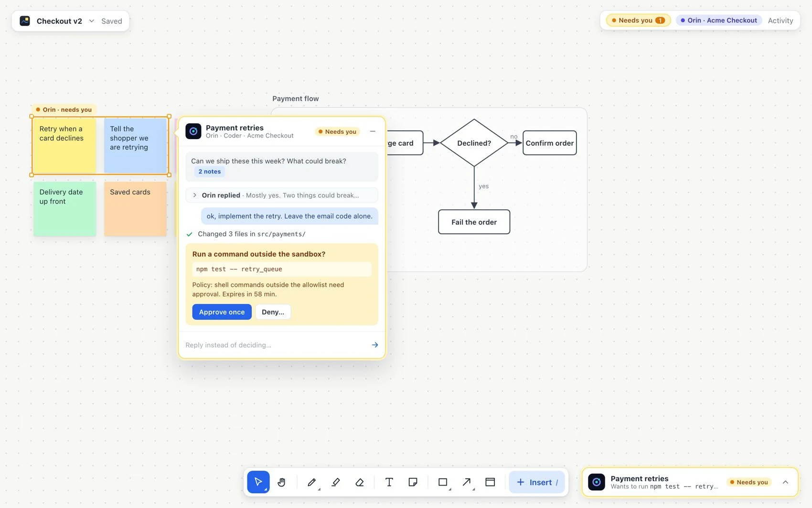Screen dimensions: 812x508
Task: Select the yellow Retry when a card declines note
Action: coord(64,146)
